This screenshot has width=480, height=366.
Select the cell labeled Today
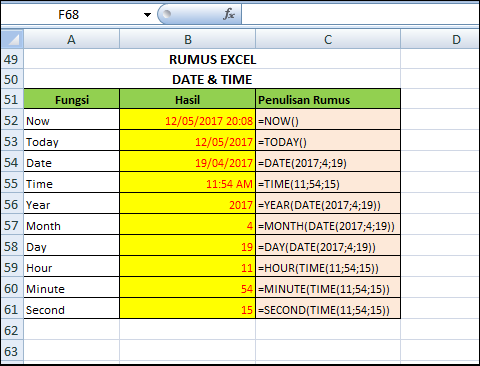point(71,141)
